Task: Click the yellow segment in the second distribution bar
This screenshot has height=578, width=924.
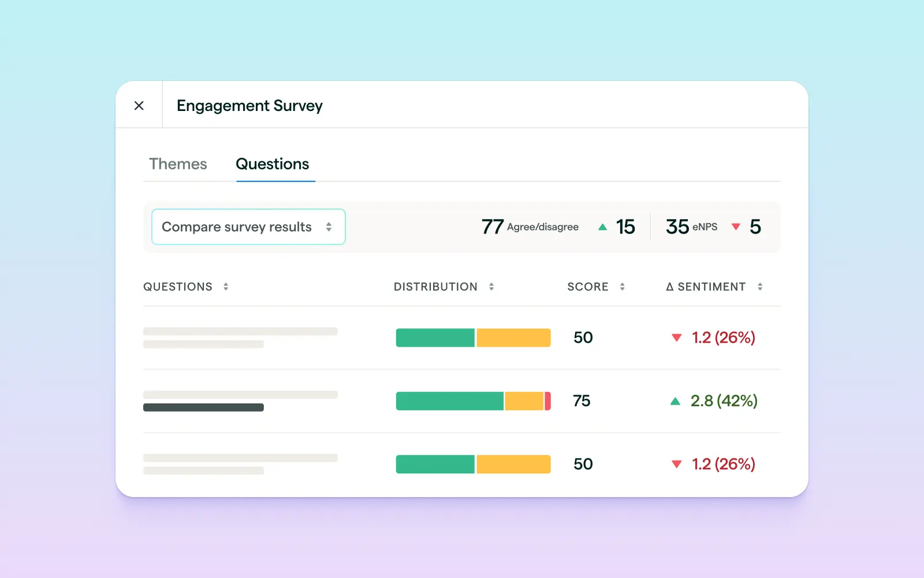Action: pyautogui.click(x=524, y=401)
